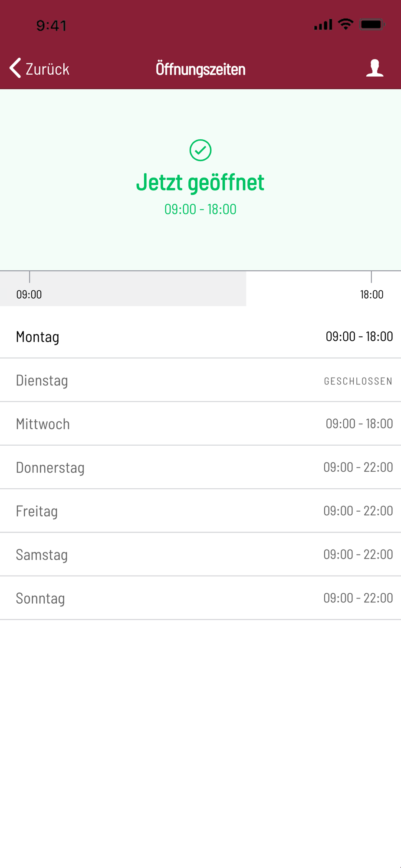The image size is (401, 868).
Task: Choose the Samstag row
Action: 200,555
